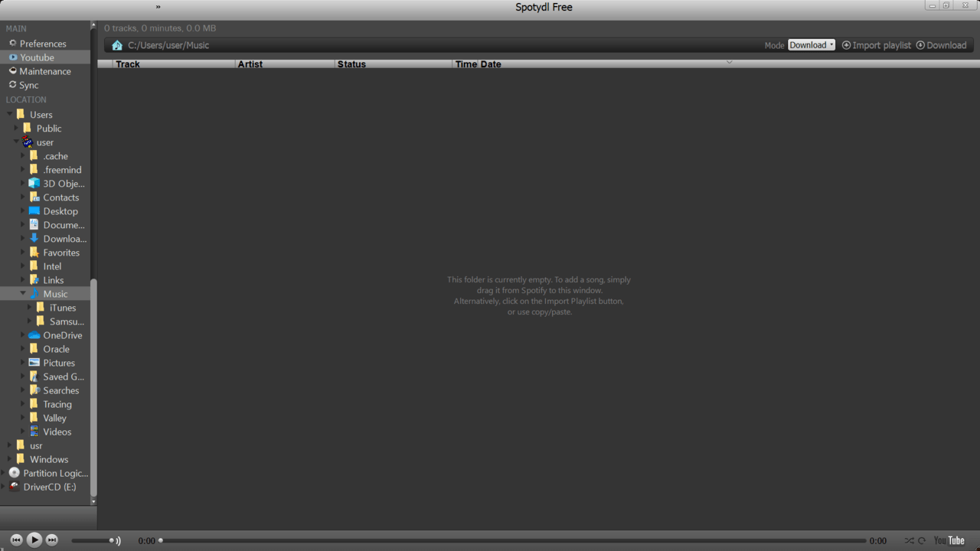Sort by the Artist column header
Screen dimensions: 980x551
pyautogui.click(x=286, y=64)
